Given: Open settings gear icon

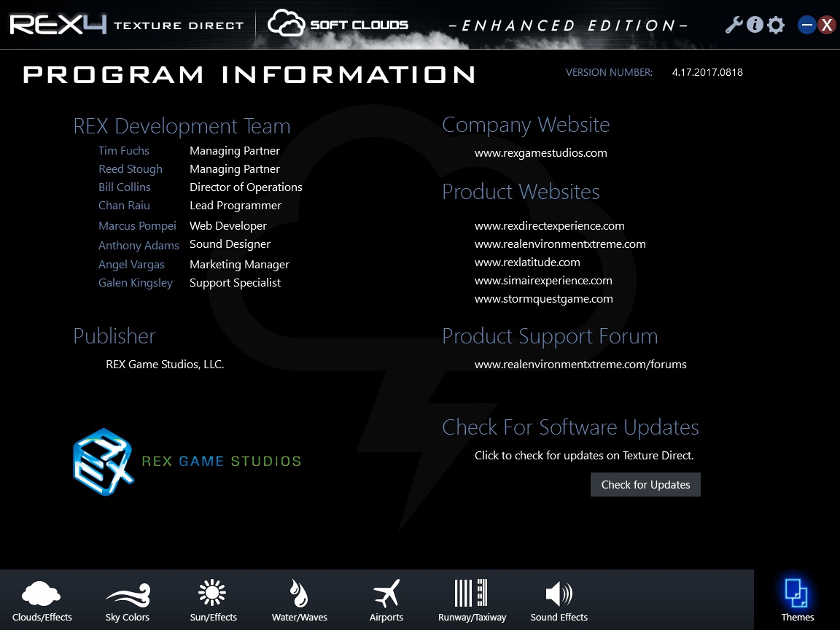Looking at the screenshot, I should tap(776, 25).
